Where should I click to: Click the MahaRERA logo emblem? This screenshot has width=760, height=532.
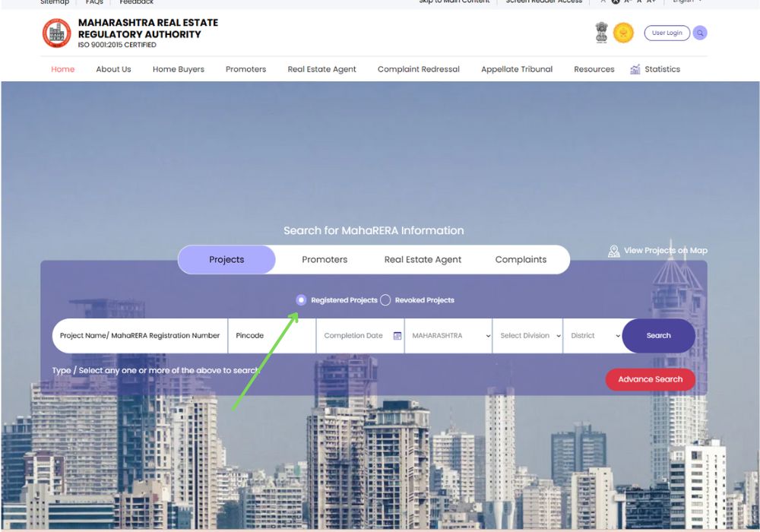56,33
